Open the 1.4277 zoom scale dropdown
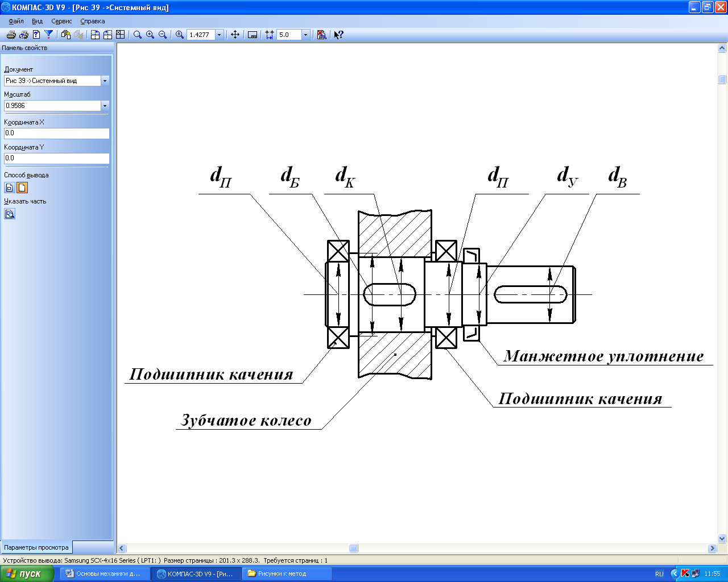Image resolution: width=728 pixels, height=582 pixels. 220,35
